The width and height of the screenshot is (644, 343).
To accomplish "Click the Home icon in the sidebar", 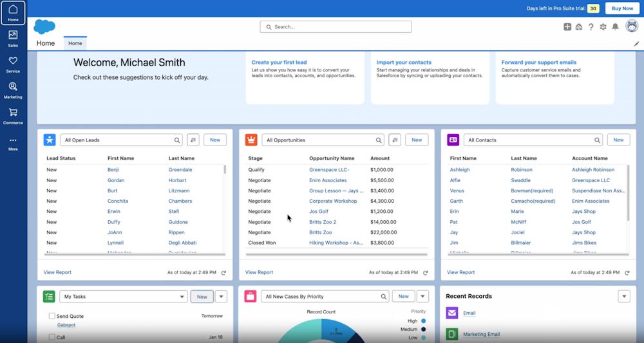I will pyautogui.click(x=13, y=13).
